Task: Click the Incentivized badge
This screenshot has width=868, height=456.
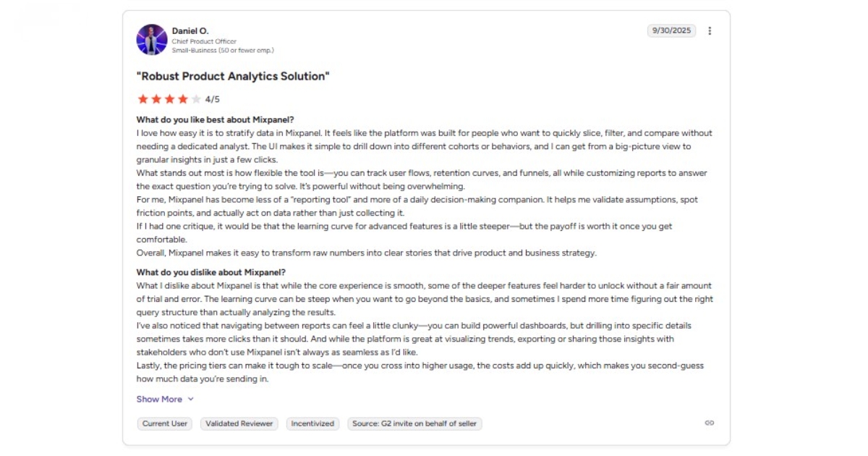Action: (x=312, y=423)
